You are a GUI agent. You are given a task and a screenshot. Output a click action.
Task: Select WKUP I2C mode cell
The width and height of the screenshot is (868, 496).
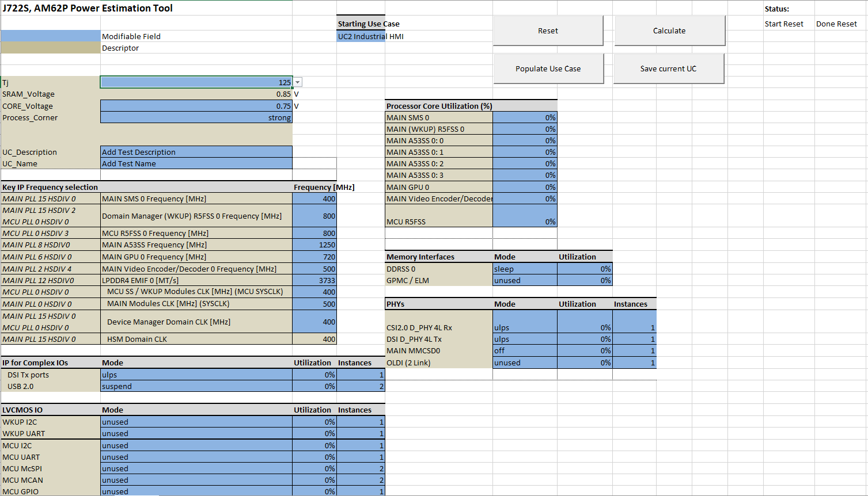(196, 422)
